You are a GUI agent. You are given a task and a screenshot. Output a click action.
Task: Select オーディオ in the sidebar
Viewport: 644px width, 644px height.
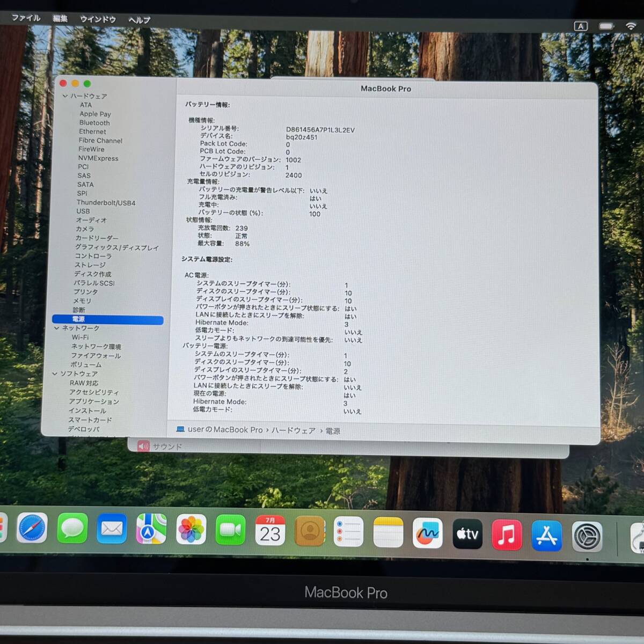click(91, 220)
